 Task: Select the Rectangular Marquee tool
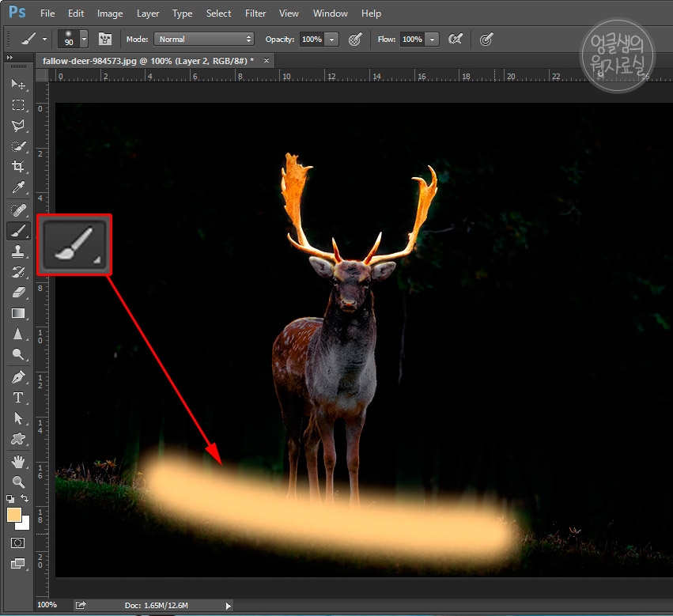18,104
